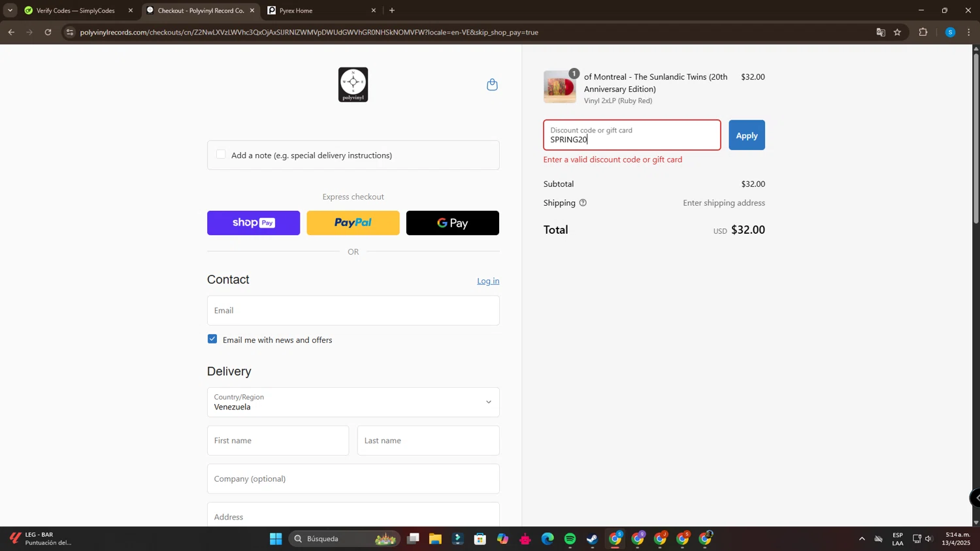Screen dimensions: 980x551
Task: Click the Last name field
Action: tap(428, 441)
